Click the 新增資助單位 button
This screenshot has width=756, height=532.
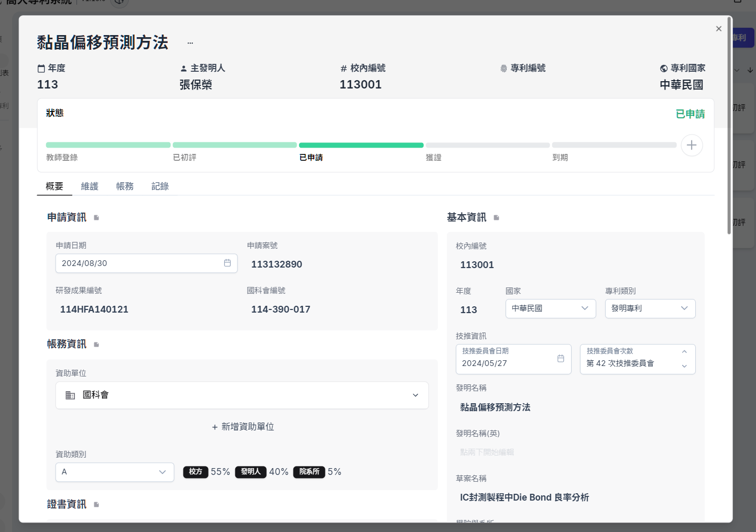[243, 427]
